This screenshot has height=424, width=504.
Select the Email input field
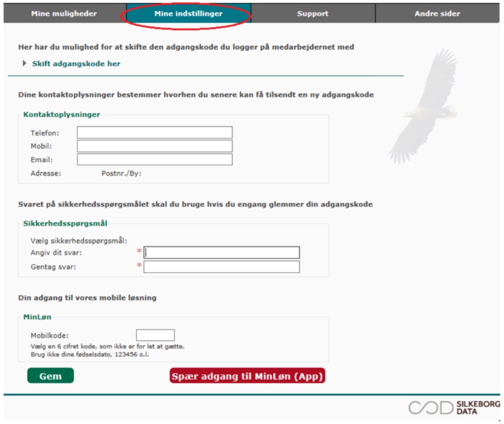pyautogui.click(x=154, y=159)
